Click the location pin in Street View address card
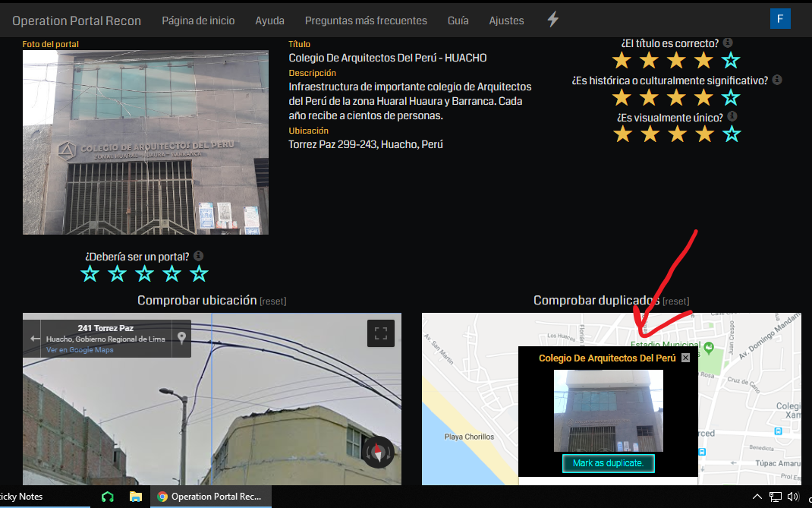Viewport: 812px width, 508px height. 181,339
